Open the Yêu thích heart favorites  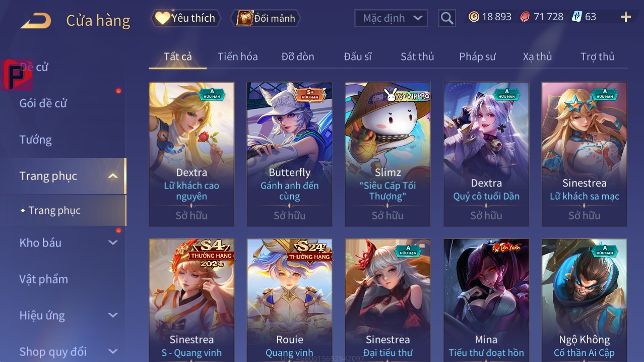(x=185, y=18)
